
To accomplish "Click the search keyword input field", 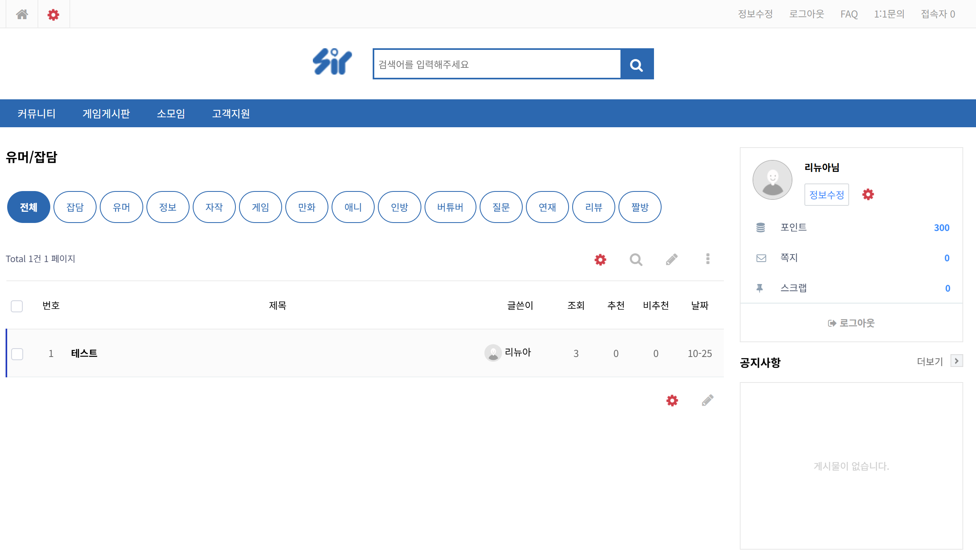I will pos(497,64).
